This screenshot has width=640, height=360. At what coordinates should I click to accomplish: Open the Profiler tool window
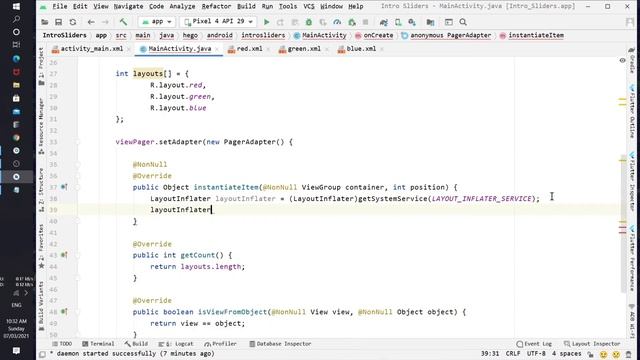click(x=220, y=344)
